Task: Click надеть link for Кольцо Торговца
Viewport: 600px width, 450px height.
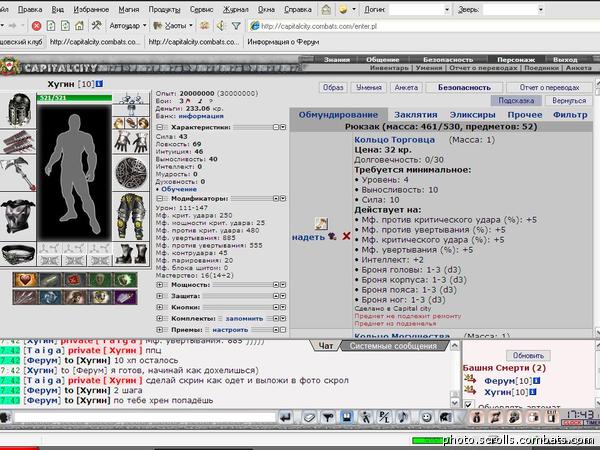Action: coord(308,237)
